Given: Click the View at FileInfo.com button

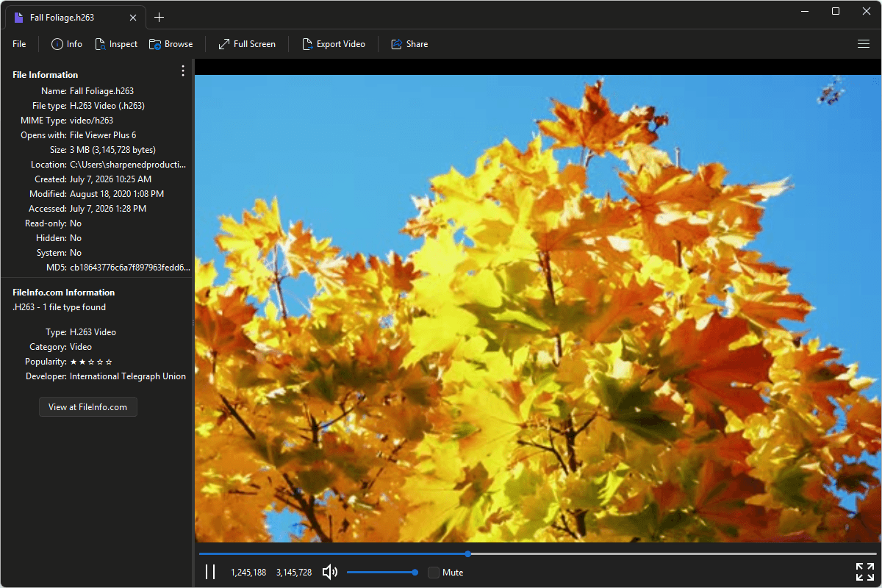Looking at the screenshot, I should point(88,406).
